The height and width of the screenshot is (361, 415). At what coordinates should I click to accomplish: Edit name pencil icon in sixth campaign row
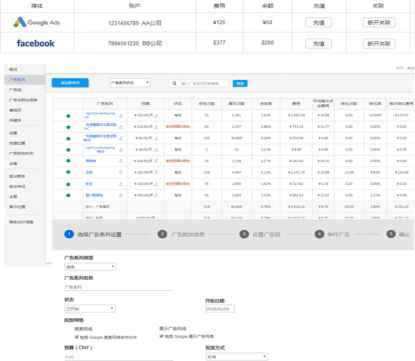pyautogui.click(x=121, y=172)
